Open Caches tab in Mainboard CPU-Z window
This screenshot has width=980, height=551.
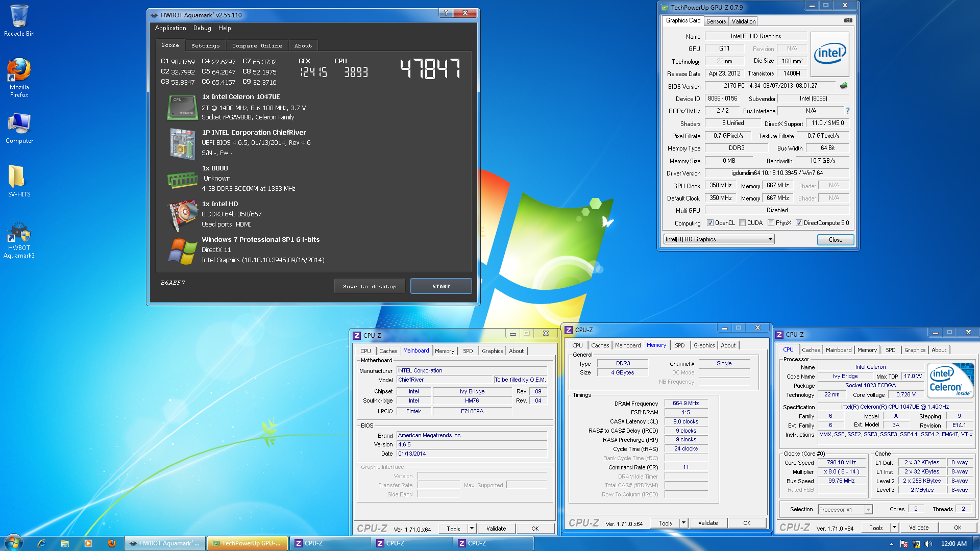(x=388, y=351)
